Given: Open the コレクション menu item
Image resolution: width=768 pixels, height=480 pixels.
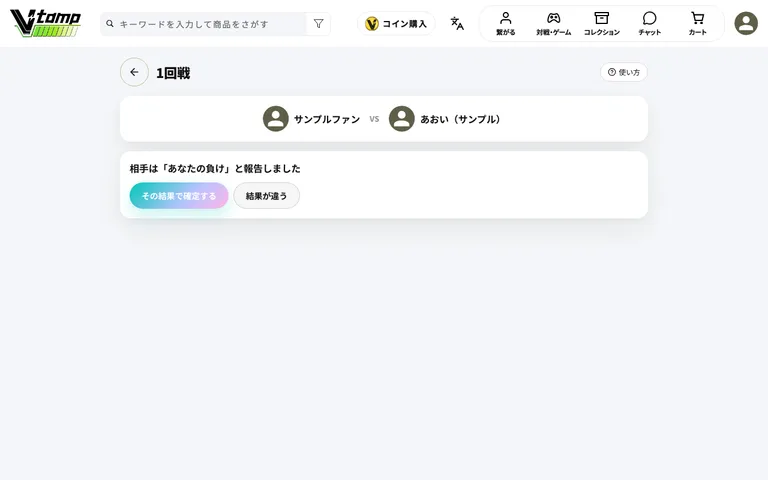Looking at the screenshot, I should pyautogui.click(x=601, y=24).
